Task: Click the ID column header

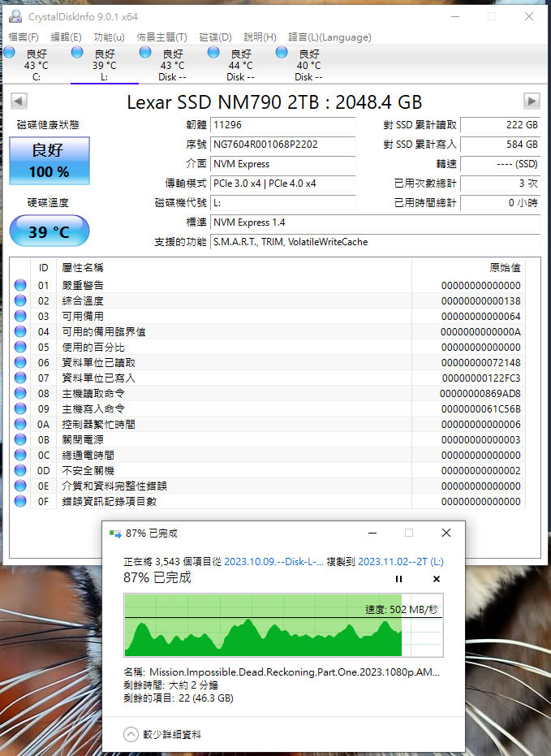Action: point(43,268)
